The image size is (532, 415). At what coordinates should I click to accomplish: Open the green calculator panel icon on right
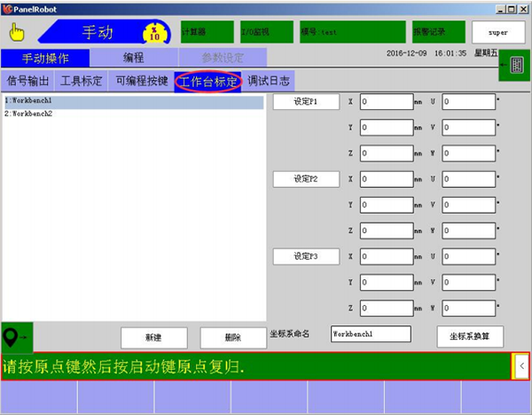pyautogui.click(x=514, y=66)
